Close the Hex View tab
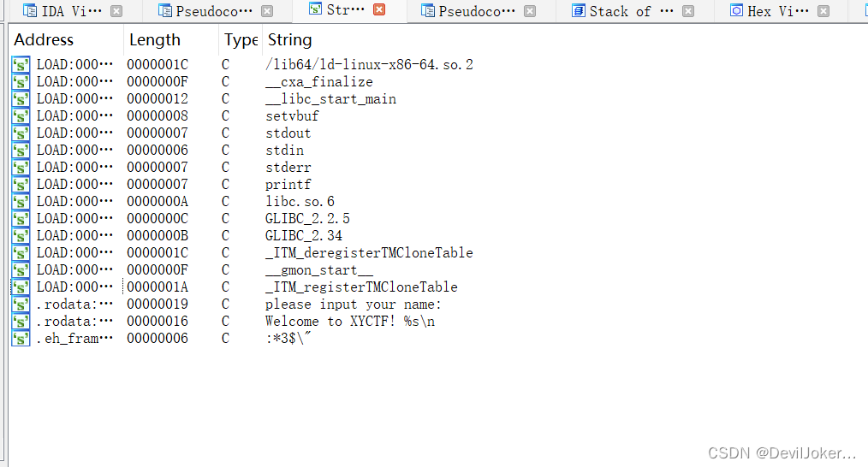The image size is (868, 467). point(823,11)
